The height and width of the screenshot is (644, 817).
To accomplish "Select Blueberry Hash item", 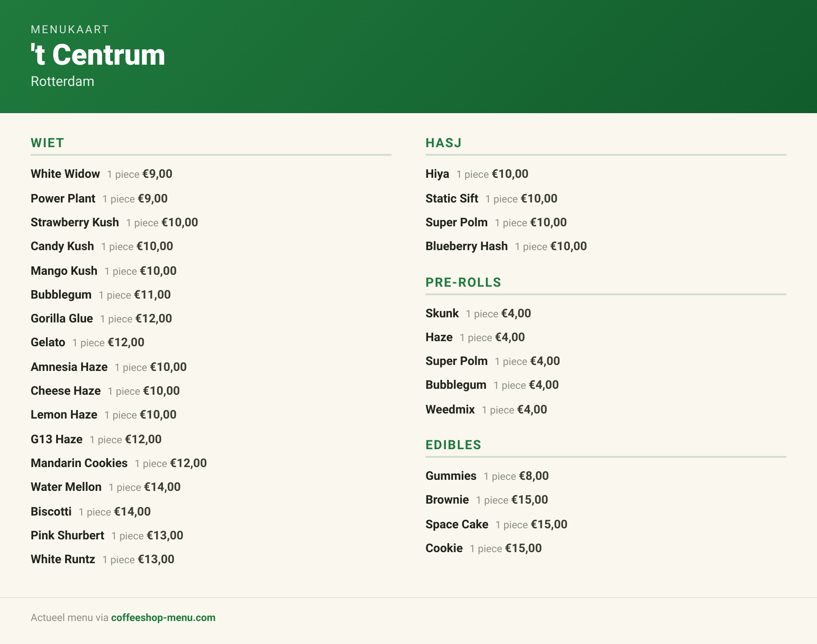I will click(x=506, y=246).
